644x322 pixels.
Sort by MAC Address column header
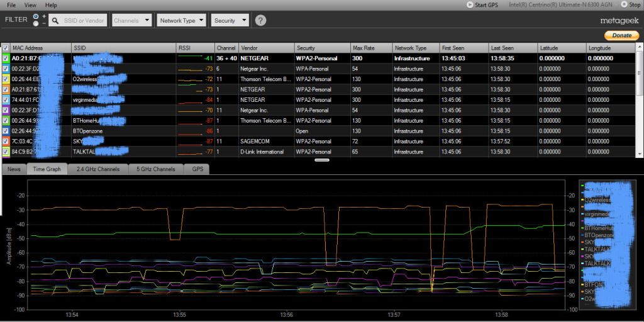pyautogui.click(x=40, y=48)
